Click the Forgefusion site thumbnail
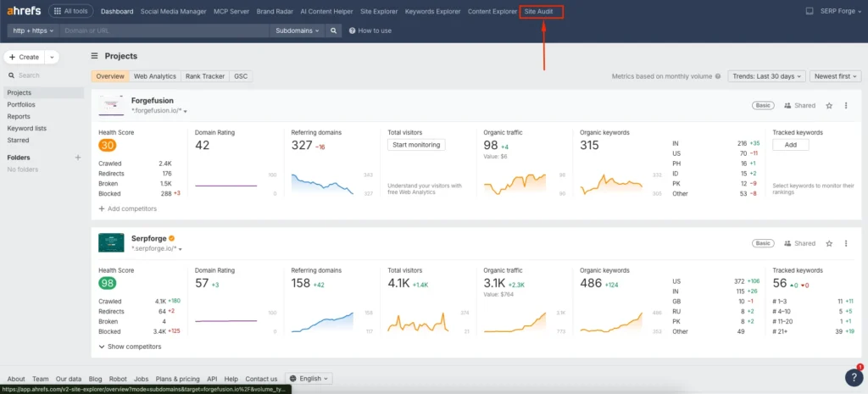 coord(111,105)
